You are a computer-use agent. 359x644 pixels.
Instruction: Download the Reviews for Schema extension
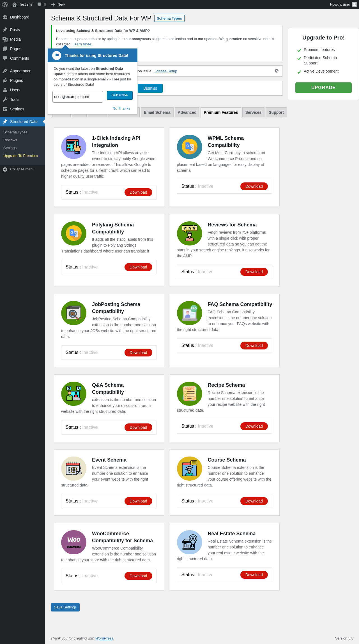254,272
